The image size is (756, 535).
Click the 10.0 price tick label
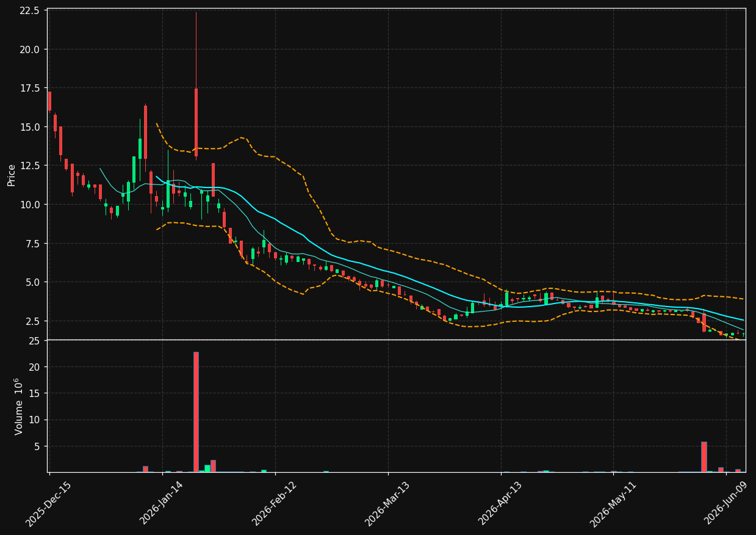(30, 205)
